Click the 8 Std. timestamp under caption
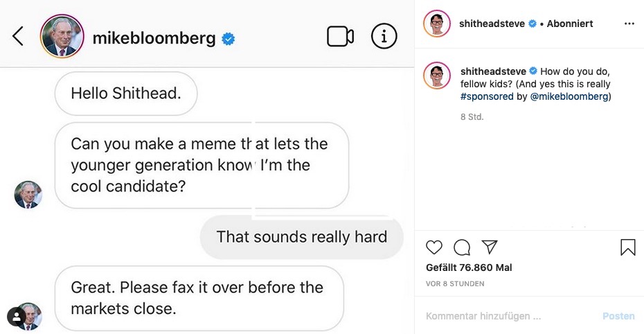The width and height of the screenshot is (644, 334). 472,117
